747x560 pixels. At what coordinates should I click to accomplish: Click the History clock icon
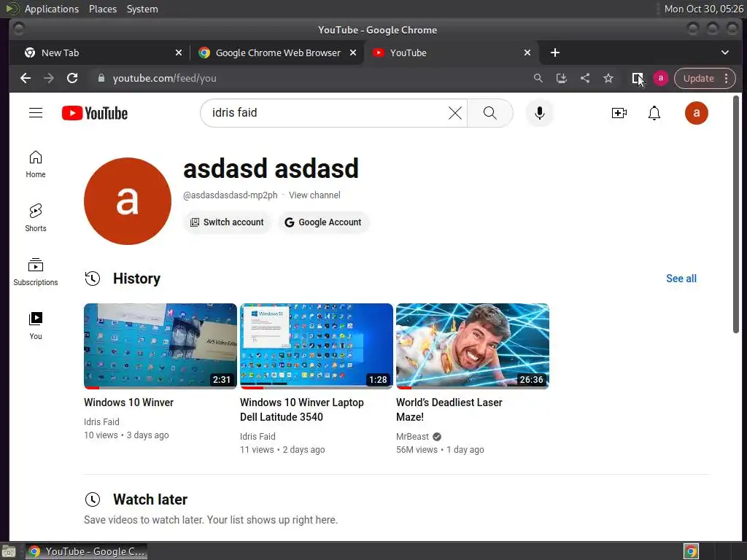click(x=93, y=279)
